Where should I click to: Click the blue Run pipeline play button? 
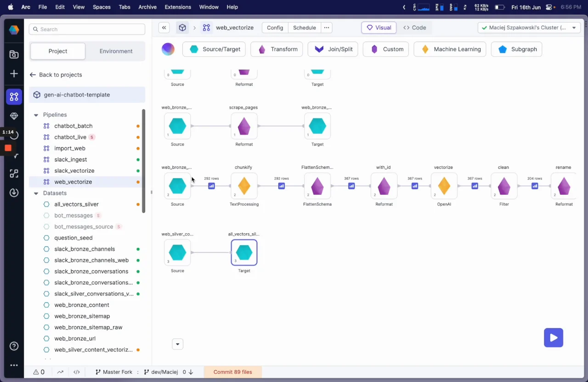[554, 337]
